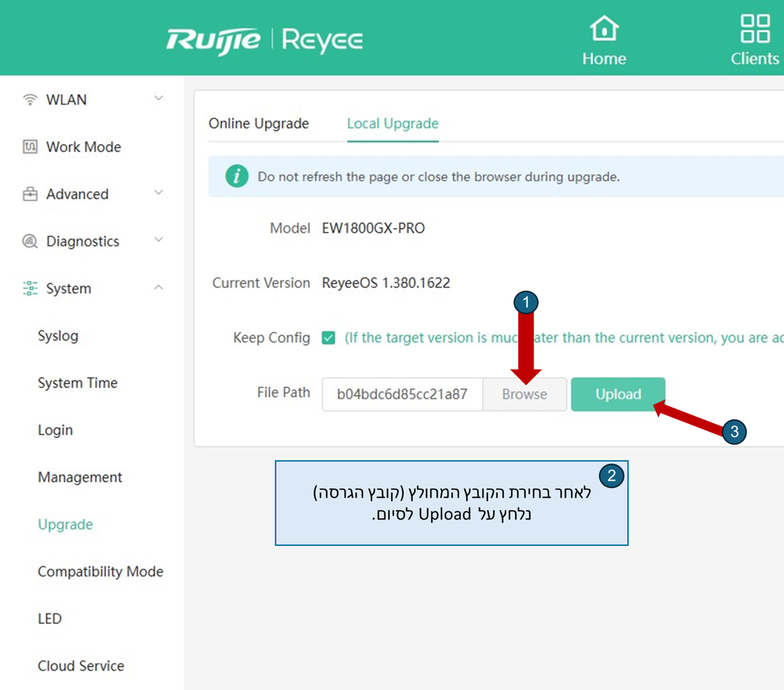
Task: Click the version text ReyeeOS 1.380.1622
Action: (x=386, y=283)
